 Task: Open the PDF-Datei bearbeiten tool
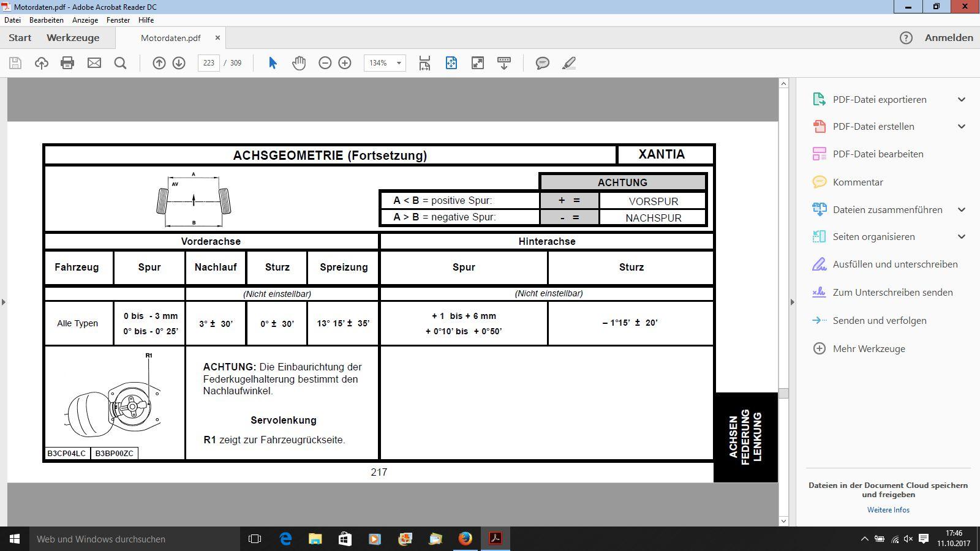(x=878, y=154)
